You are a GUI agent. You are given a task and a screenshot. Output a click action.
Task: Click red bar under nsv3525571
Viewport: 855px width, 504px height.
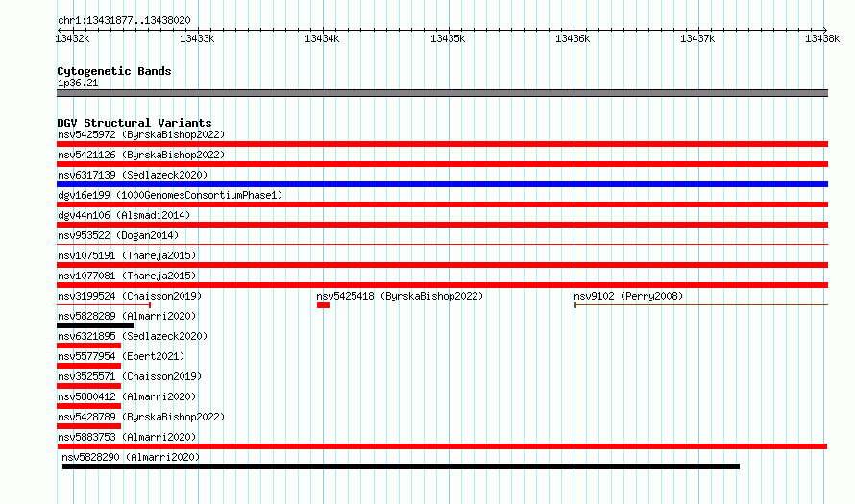[89, 386]
